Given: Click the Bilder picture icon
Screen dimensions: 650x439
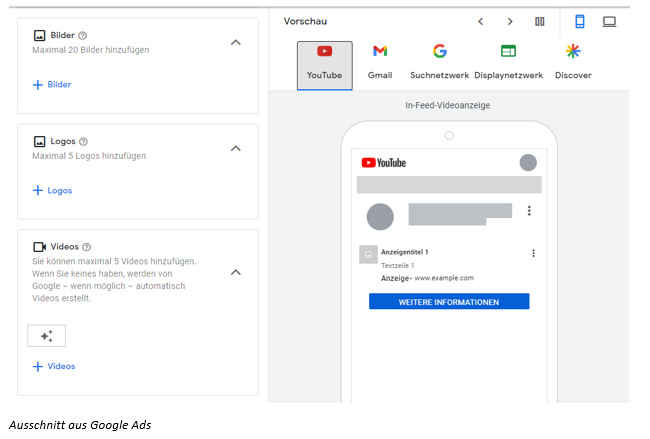Looking at the screenshot, I should 39,36.
